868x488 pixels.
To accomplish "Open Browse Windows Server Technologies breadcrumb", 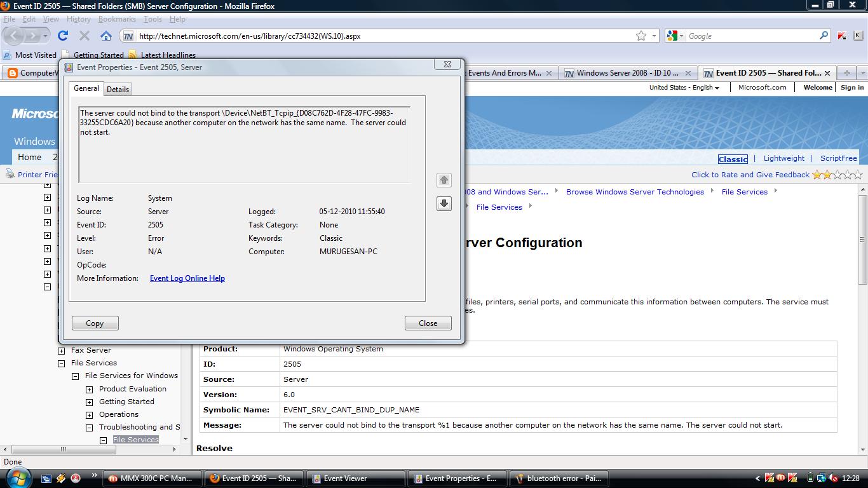I will (x=635, y=192).
